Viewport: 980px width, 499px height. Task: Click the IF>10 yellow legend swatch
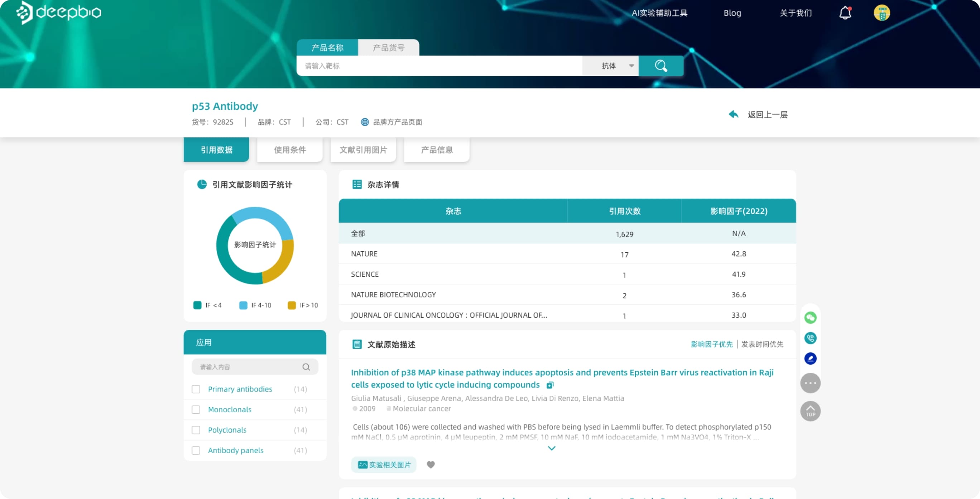point(292,305)
